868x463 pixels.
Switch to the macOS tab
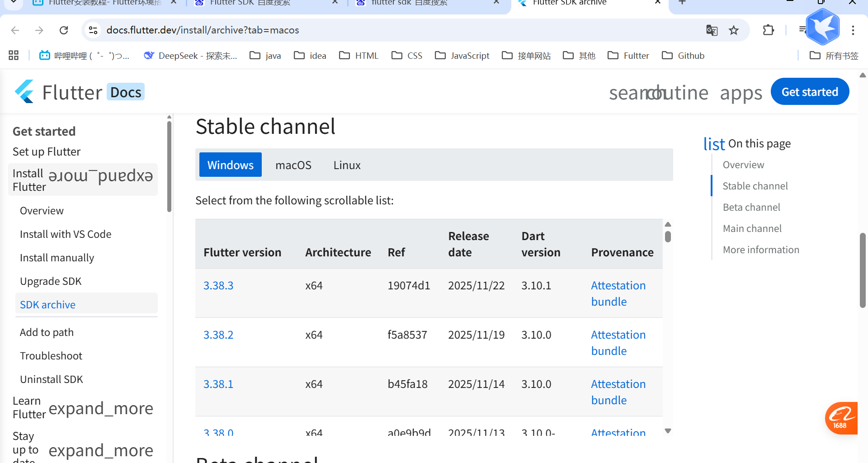293,165
